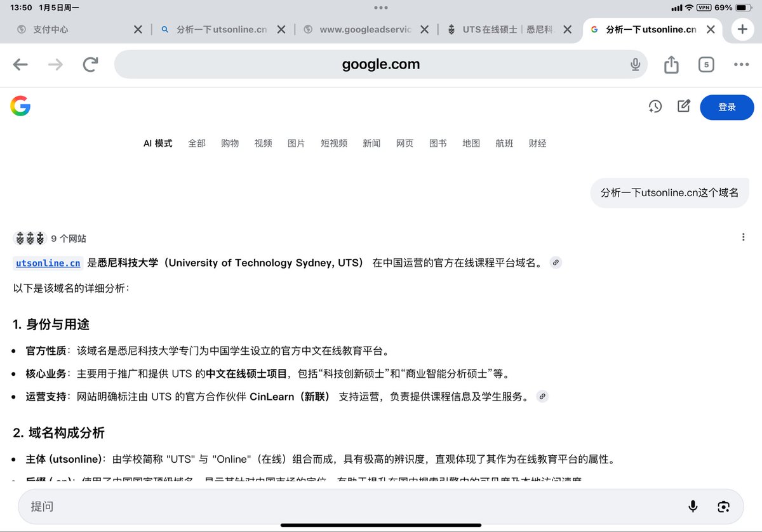Open the browser three-dot menu
This screenshot has height=532, width=762.
pyautogui.click(x=741, y=64)
